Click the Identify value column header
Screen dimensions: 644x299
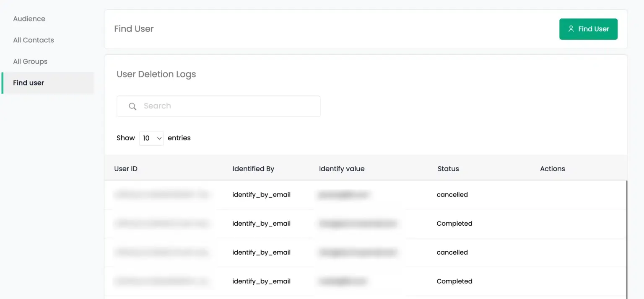(342, 169)
